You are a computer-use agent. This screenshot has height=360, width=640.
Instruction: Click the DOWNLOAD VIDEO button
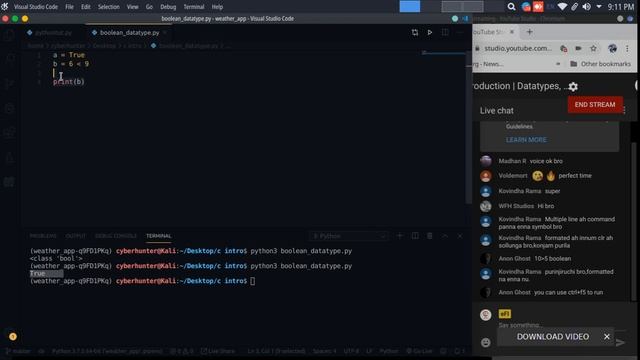click(553, 337)
